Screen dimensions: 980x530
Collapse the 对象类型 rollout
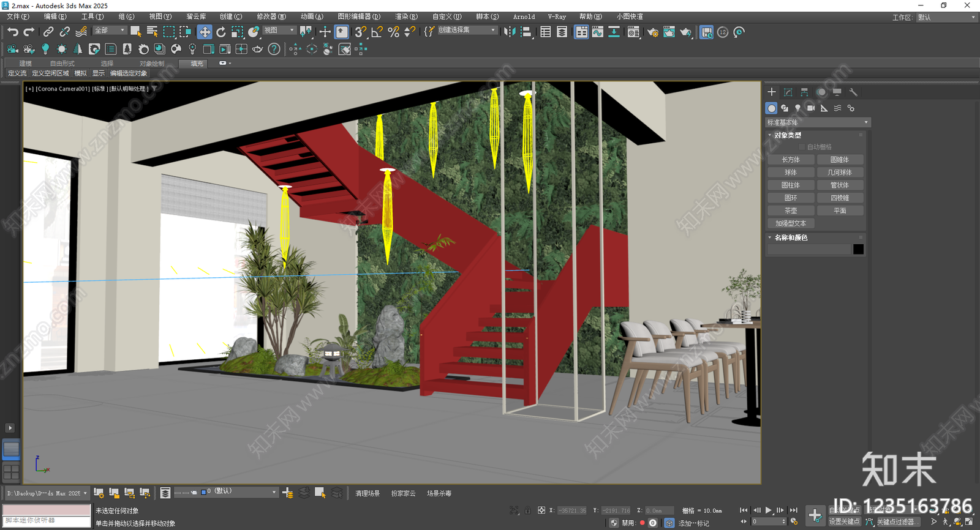(788, 135)
